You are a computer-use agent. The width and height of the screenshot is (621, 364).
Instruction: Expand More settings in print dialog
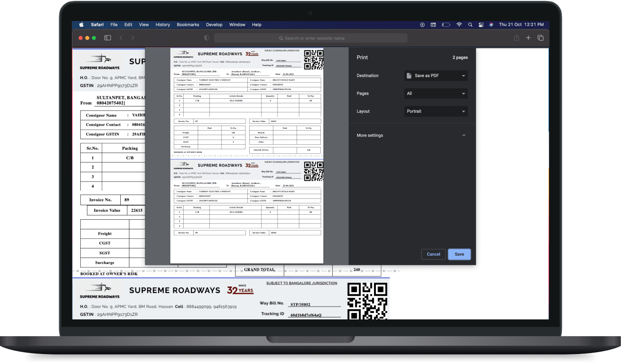(412, 135)
